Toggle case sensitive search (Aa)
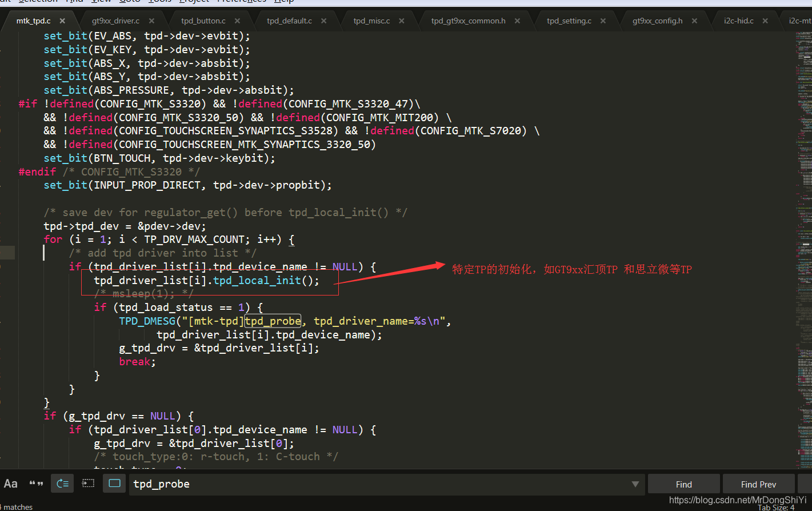This screenshot has width=812, height=511. [x=10, y=484]
